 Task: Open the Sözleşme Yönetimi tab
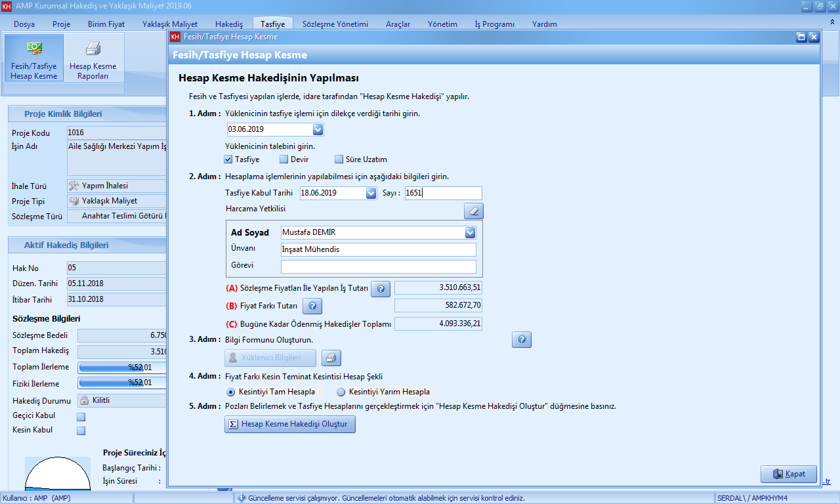[335, 24]
